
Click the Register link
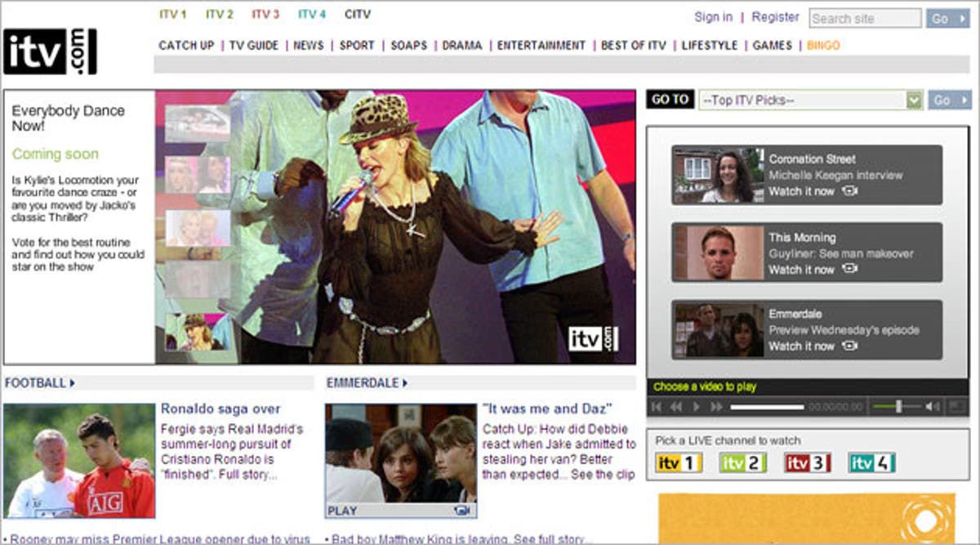[775, 17]
